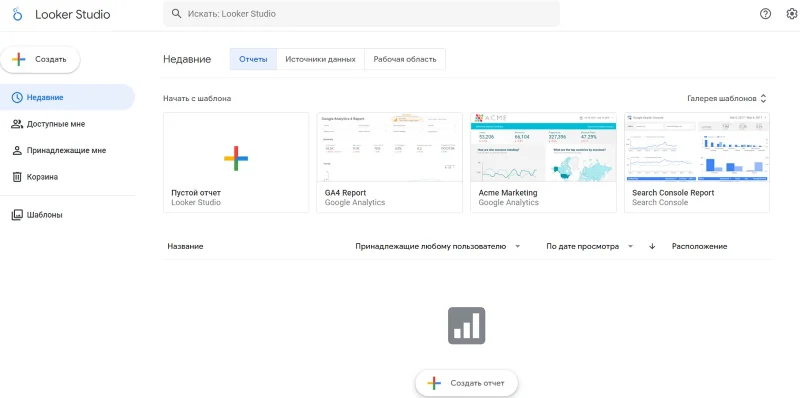The image size is (800, 398).
Task: Click the Пустой отчет title text
Action: point(196,193)
